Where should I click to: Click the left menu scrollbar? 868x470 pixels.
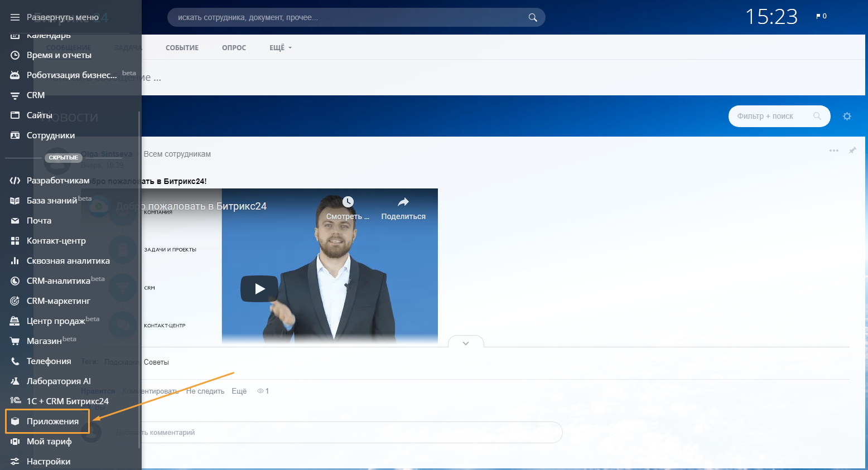point(139,279)
